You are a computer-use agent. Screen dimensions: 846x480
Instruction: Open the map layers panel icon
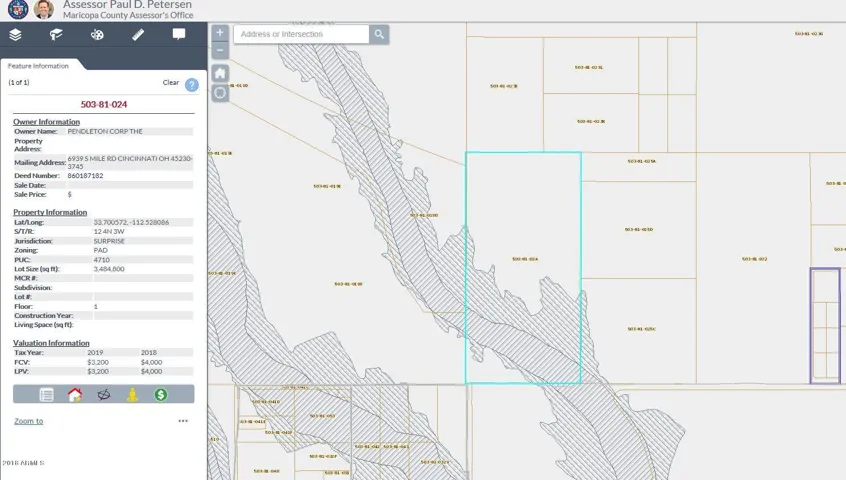[15, 35]
